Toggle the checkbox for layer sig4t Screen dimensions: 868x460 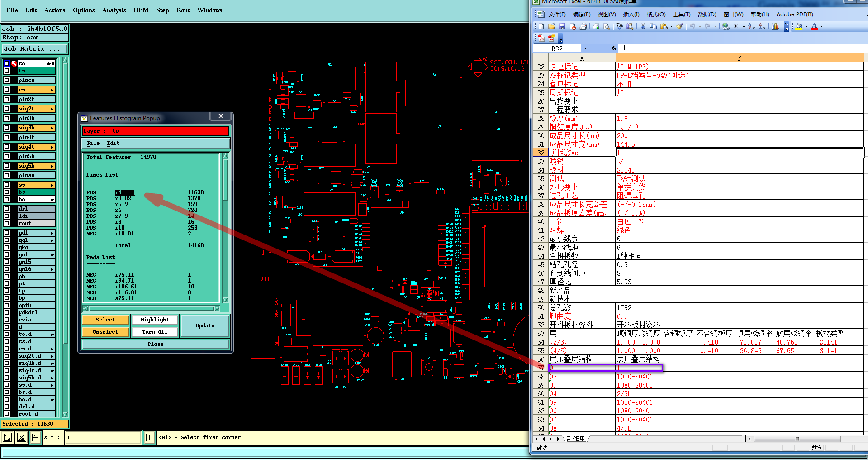(7, 147)
